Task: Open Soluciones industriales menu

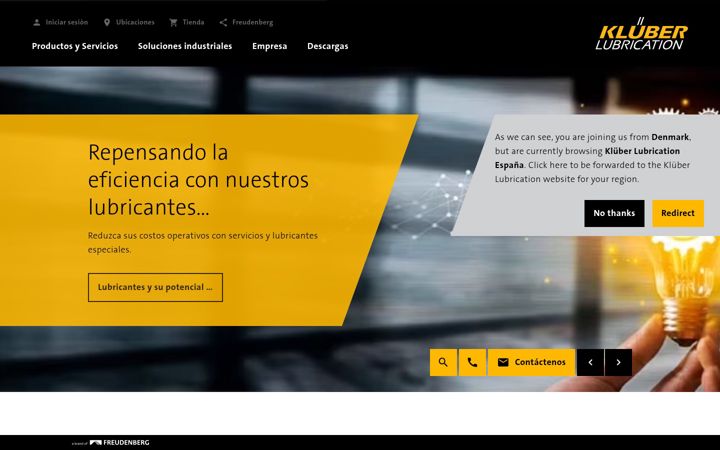Action: point(185,46)
